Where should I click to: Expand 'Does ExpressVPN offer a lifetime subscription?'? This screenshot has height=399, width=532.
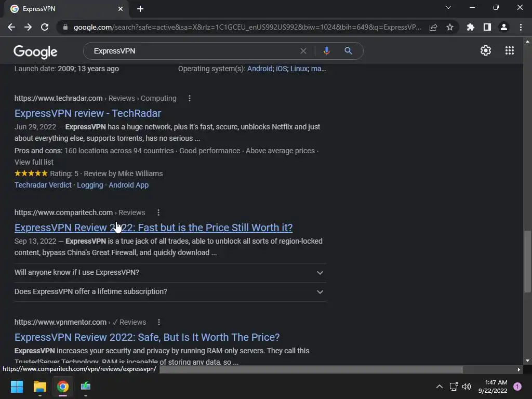[x=170, y=292]
